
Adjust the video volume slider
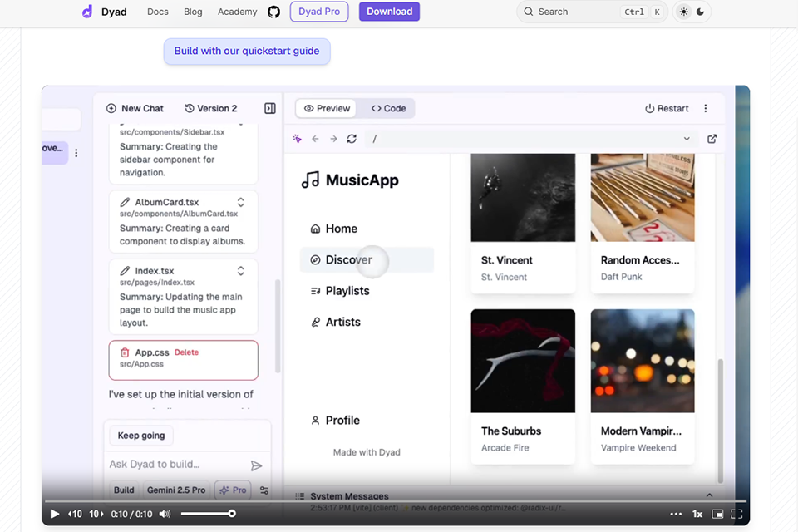coord(208,514)
